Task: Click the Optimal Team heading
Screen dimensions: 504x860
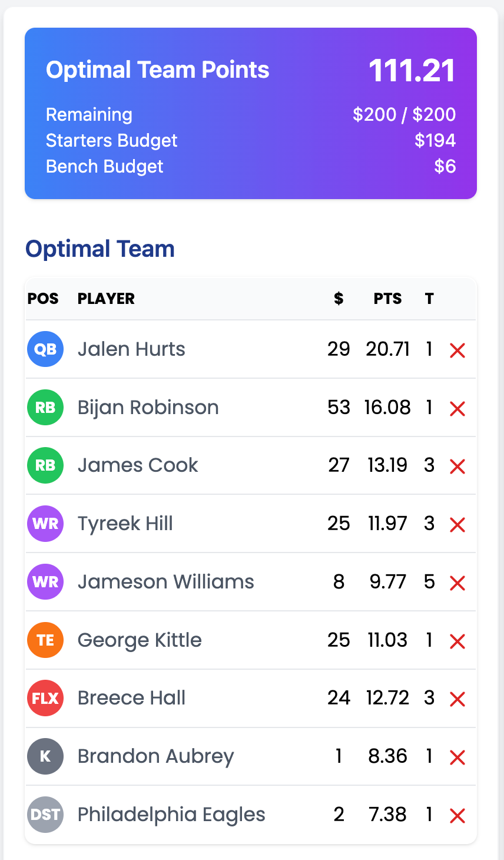Action: [x=100, y=249]
